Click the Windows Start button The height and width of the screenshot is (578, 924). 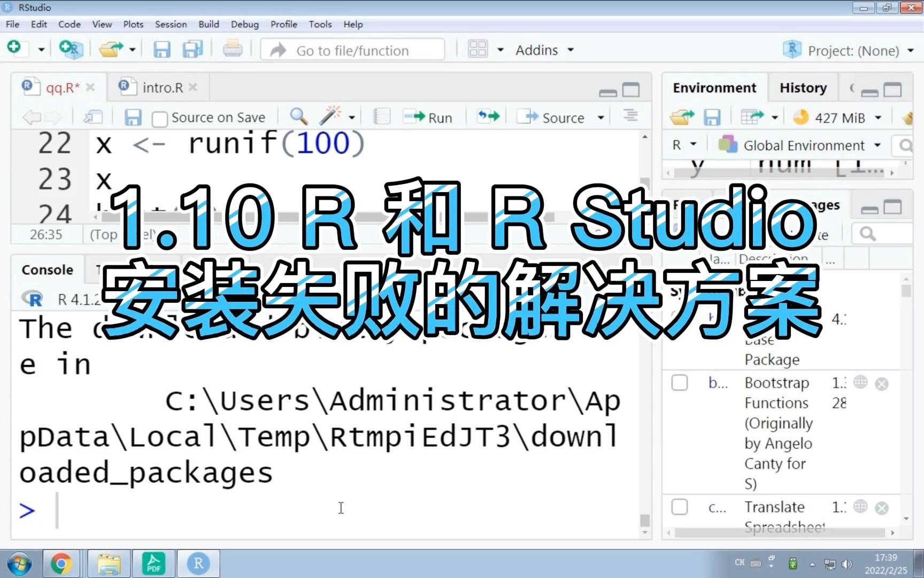pyautogui.click(x=19, y=564)
